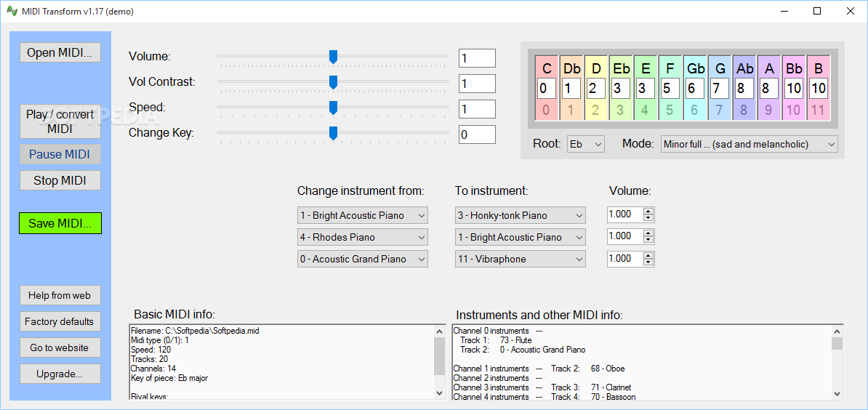The height and width of the screenshot is (410, 868).
Task: Click Basic MIDI info scroll-up arrow
Action: tap(440, 331)
